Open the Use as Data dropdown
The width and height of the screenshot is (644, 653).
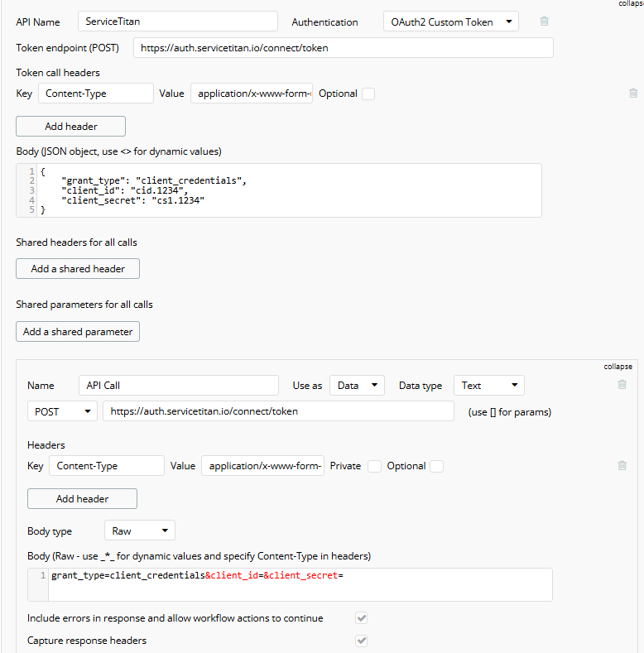(357, 386)
